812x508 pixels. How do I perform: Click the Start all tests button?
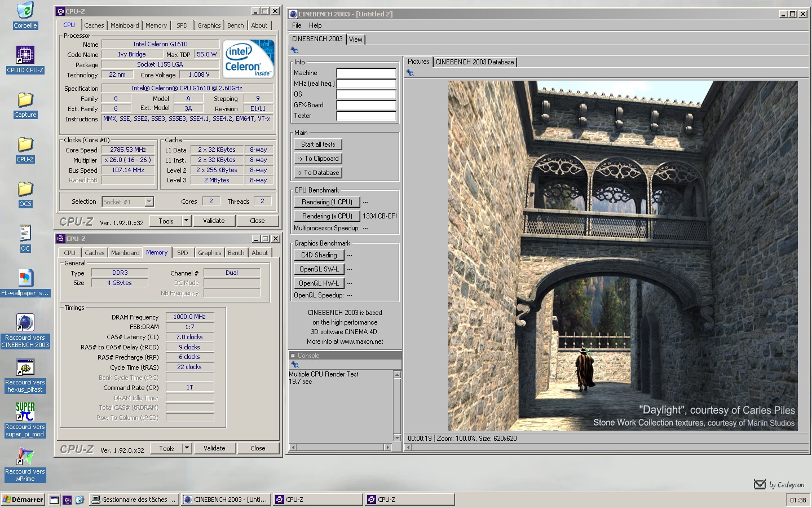[x=318, y=144]
